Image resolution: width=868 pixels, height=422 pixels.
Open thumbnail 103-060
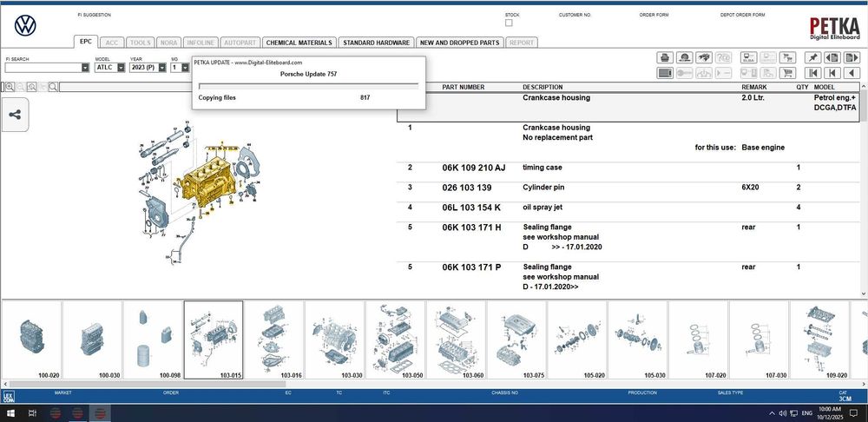click(457, 340)
